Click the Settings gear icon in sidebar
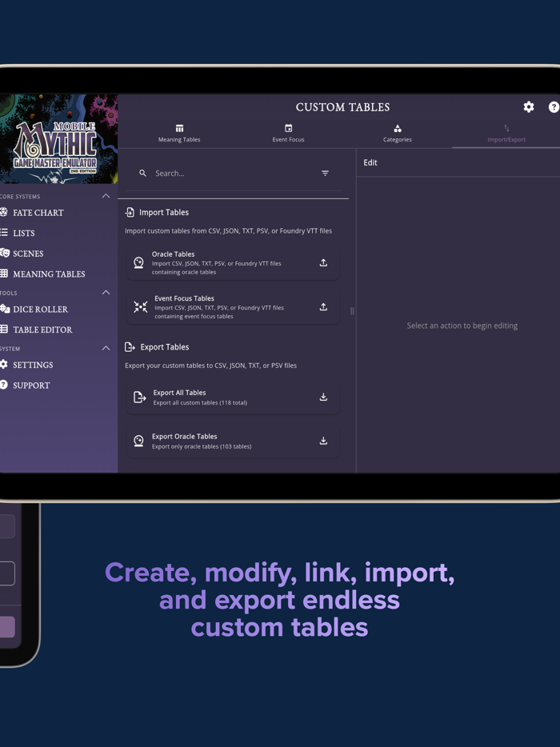 [x=4, y=365]
